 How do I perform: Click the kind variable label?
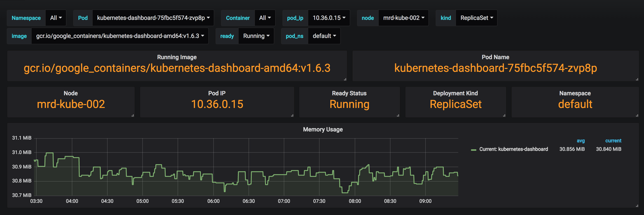[x=446, y=18]
